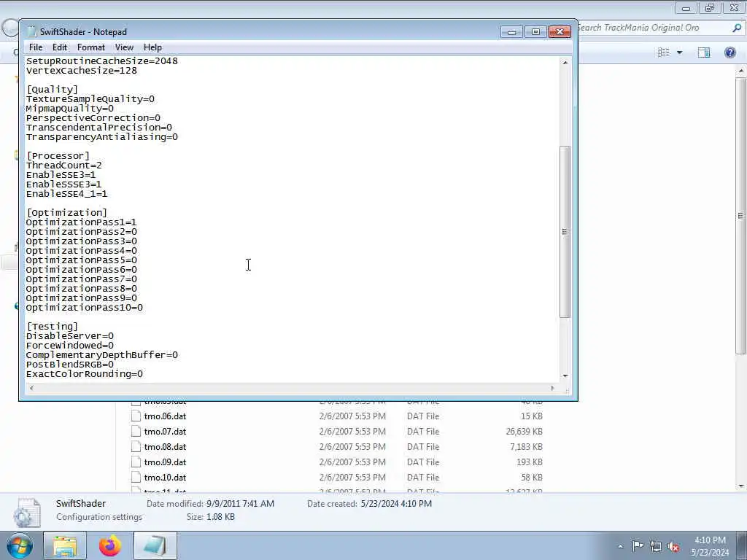This screenshot has height=560, width=747.
Task: Toggle the Explorer preview pane icon
Action: pos(704,52)
